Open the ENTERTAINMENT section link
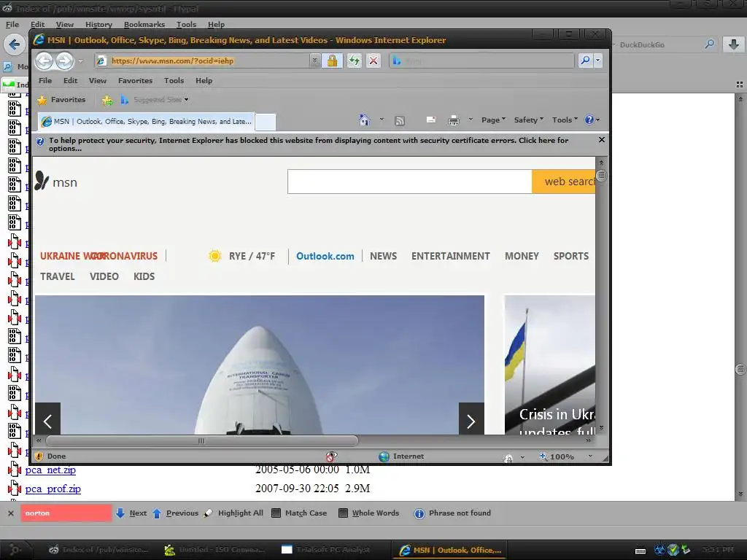 pos(451,256)
